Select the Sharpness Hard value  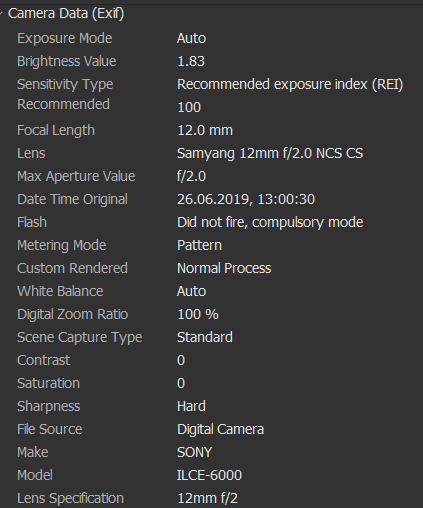pos(191,406)
